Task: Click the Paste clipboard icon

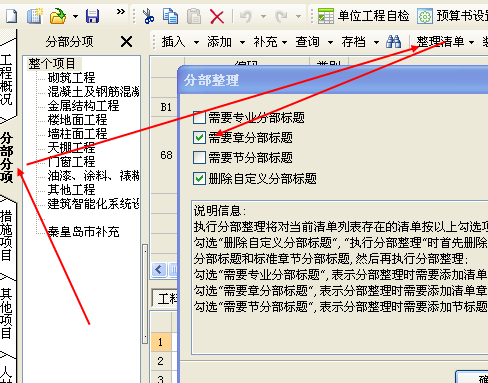Action: (x=194, y=16)
